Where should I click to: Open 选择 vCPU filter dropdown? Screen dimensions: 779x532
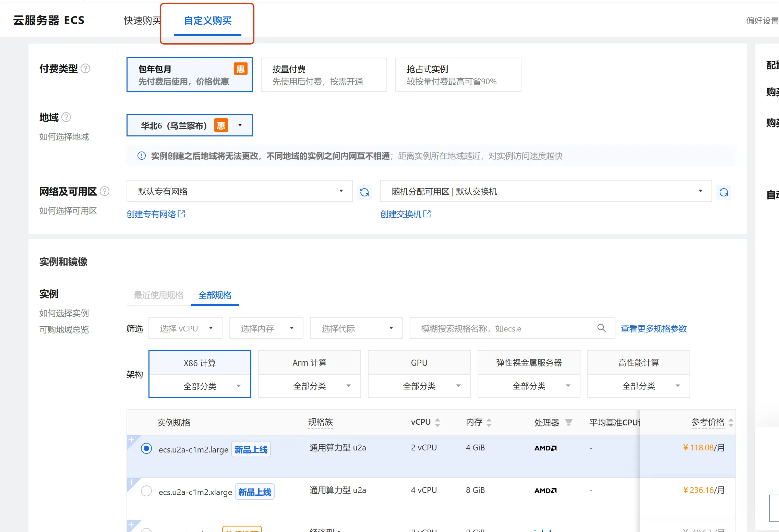(x=185, y=328)
